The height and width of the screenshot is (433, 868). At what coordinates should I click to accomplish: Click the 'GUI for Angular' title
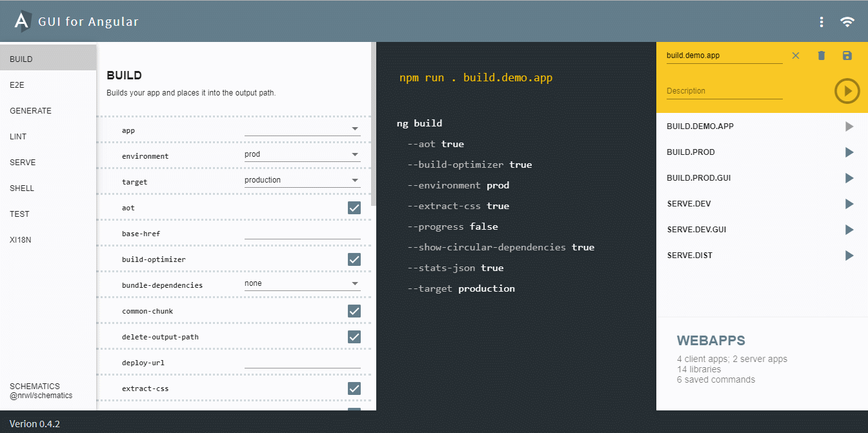coord(88,21)
